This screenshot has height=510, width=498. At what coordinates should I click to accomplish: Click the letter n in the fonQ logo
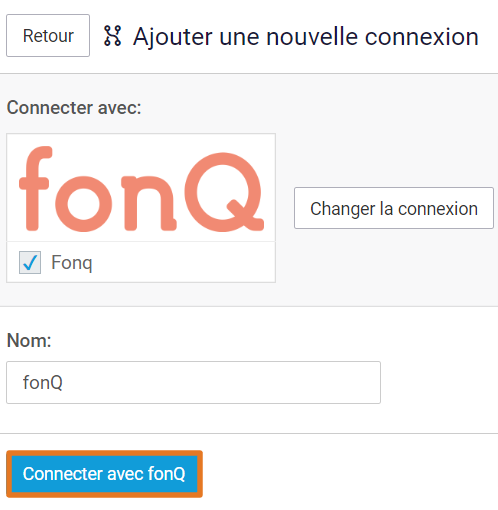pyautogui.click(x=149, y=203)
